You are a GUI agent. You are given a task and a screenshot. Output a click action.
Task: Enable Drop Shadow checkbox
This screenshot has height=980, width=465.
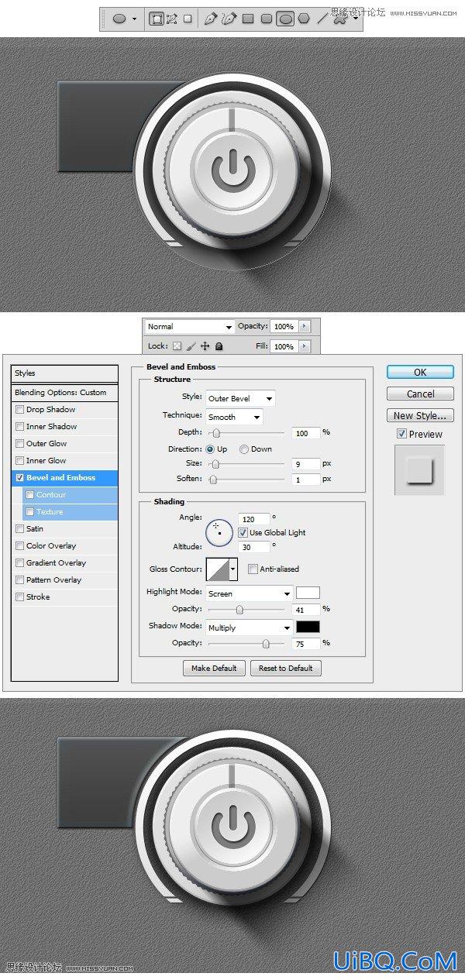[x=20, y=410]
